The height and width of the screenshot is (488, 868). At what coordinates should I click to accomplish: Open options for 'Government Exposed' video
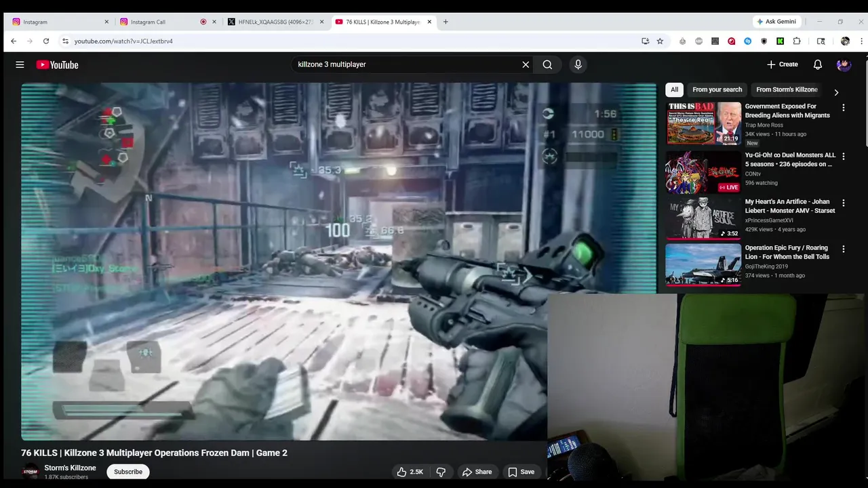tap(844, 108)
